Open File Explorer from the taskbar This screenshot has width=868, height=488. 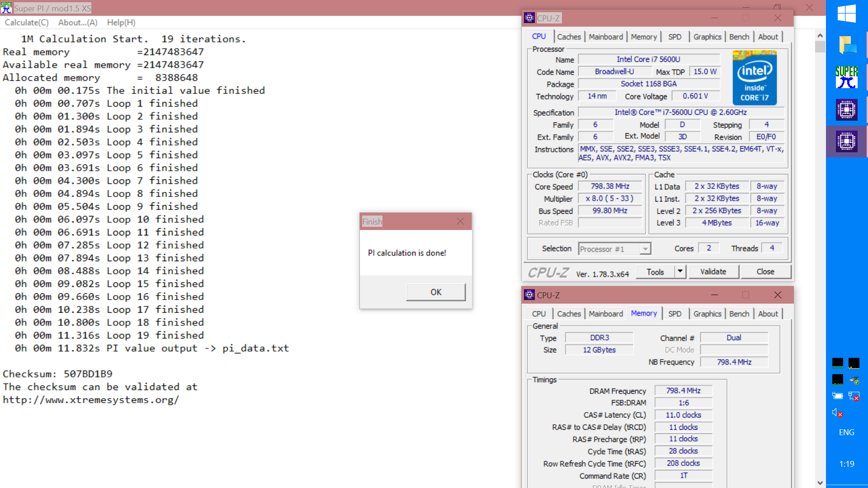(847, 45)
